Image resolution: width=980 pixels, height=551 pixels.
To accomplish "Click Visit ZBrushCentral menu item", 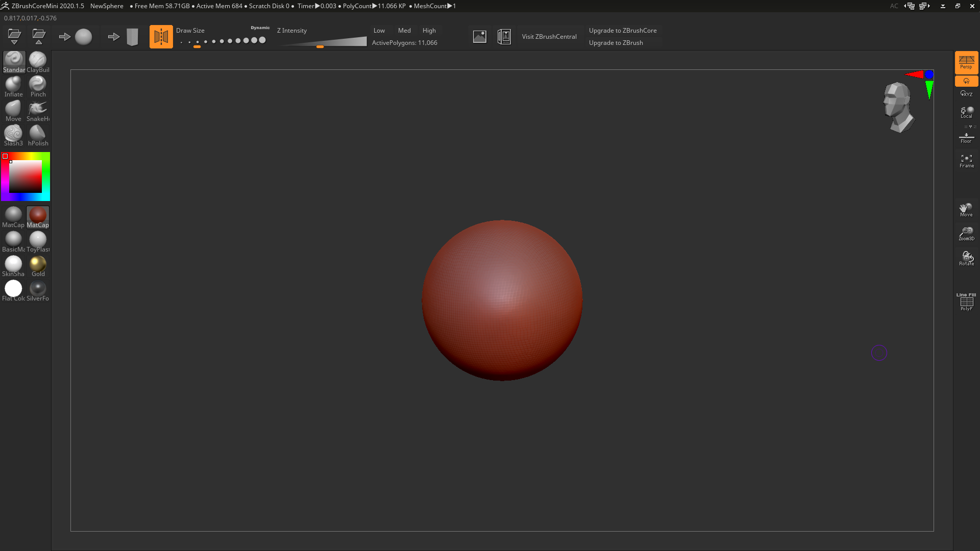I will pyautogui.click(x=549, y=36).
